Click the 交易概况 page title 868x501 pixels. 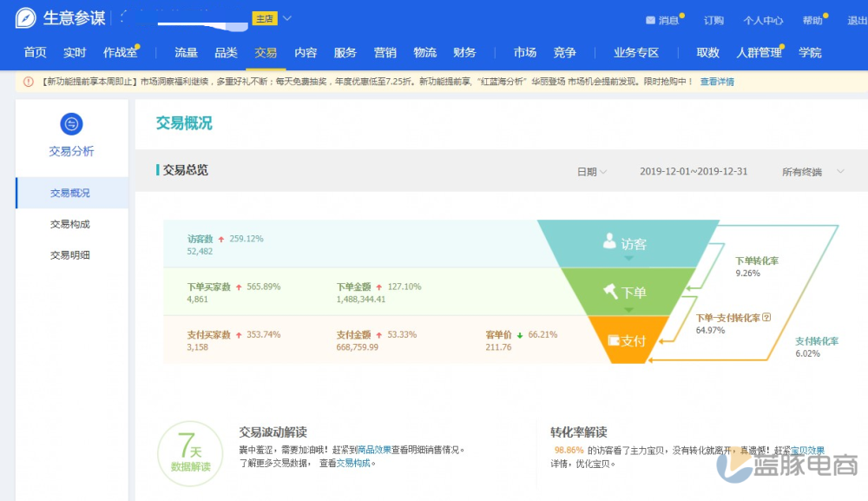pyautogui.click(x=184, y=123)
